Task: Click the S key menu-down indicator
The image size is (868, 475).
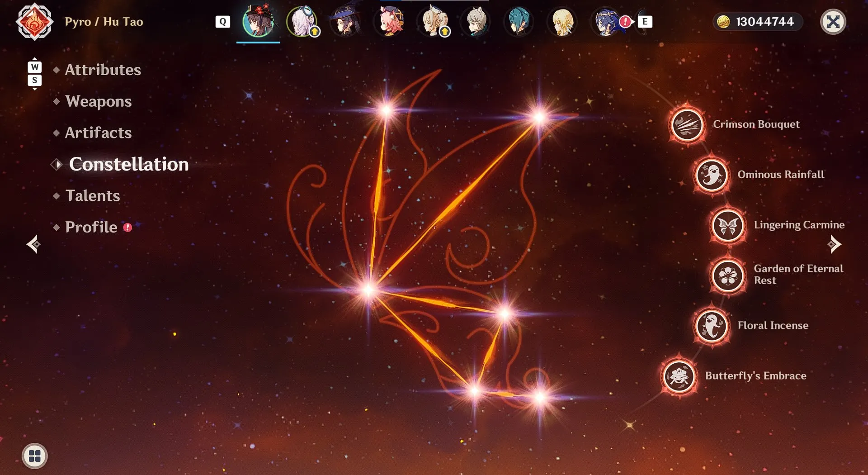Action: [35, 81]
